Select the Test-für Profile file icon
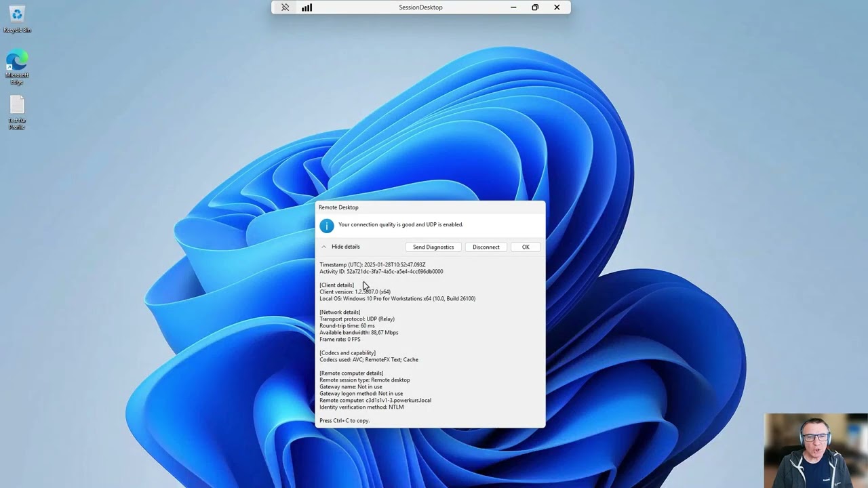Viewport: 868px width, 488px height. (x=17, y=113)
